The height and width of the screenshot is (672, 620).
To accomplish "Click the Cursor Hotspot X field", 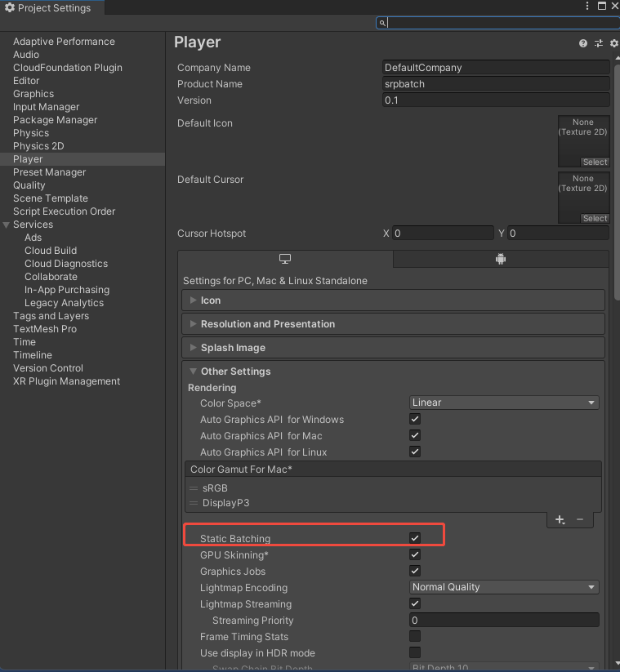I will pos(443,234).
